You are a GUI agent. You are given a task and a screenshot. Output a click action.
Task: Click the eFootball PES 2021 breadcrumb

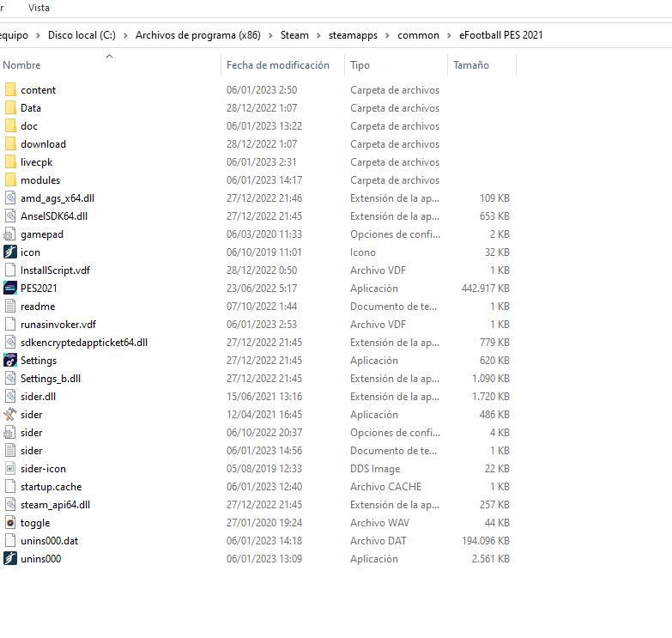click(x=500, y=35)
